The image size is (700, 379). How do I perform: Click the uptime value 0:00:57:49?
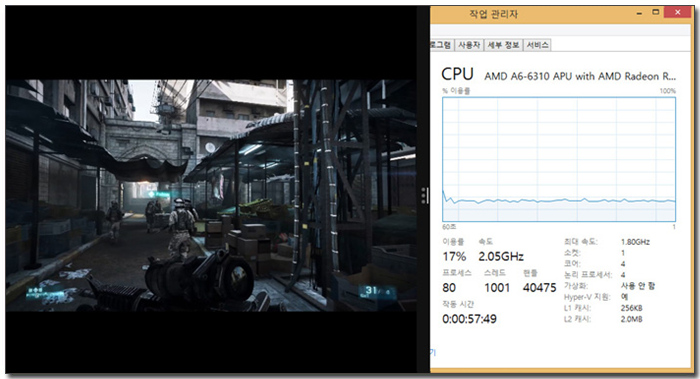pyautogui.click(x=469, y=319)
